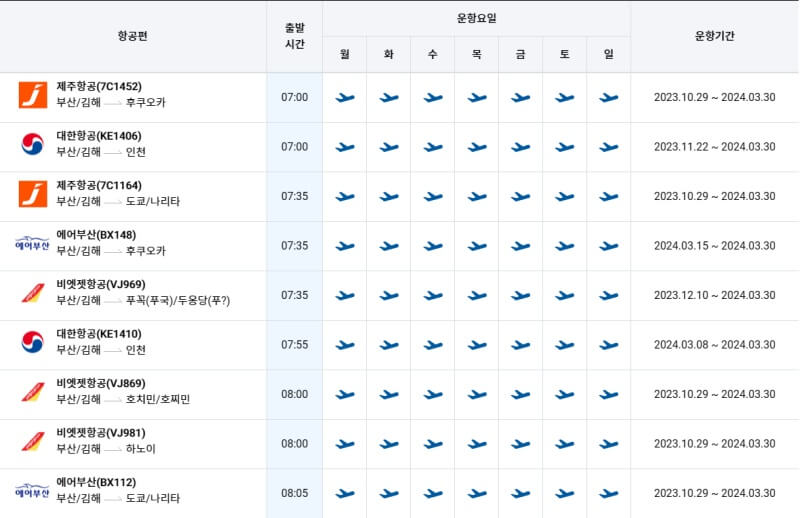800x518 pixels.
Task: Click the 화 (Tuesday) plane icon for KE1406
Action: tap(389, 147)
